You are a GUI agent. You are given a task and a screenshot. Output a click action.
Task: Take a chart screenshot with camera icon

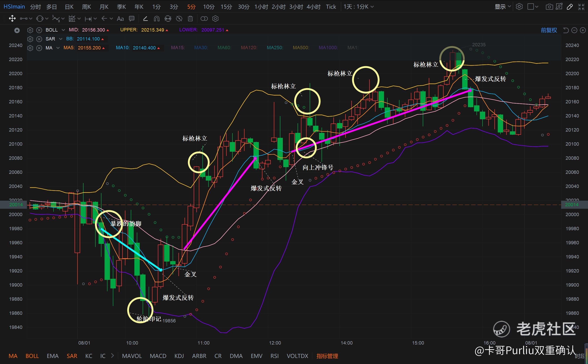click(549, 6)
